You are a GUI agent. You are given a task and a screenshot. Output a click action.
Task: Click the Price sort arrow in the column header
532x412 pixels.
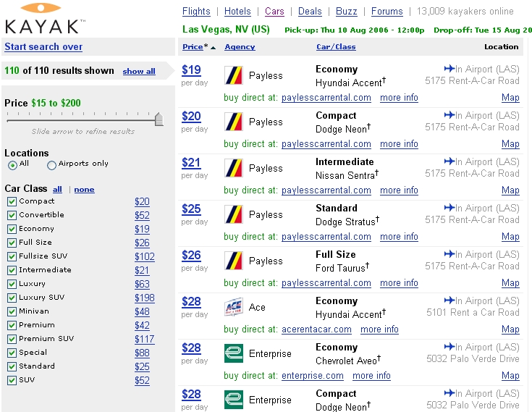click(213, 47)
